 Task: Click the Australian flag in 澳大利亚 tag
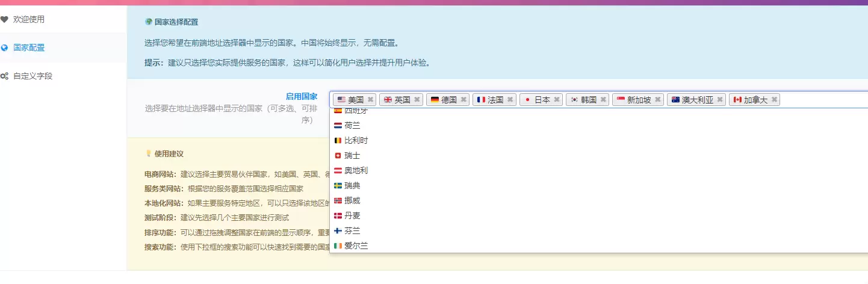(x=675, y=100)
